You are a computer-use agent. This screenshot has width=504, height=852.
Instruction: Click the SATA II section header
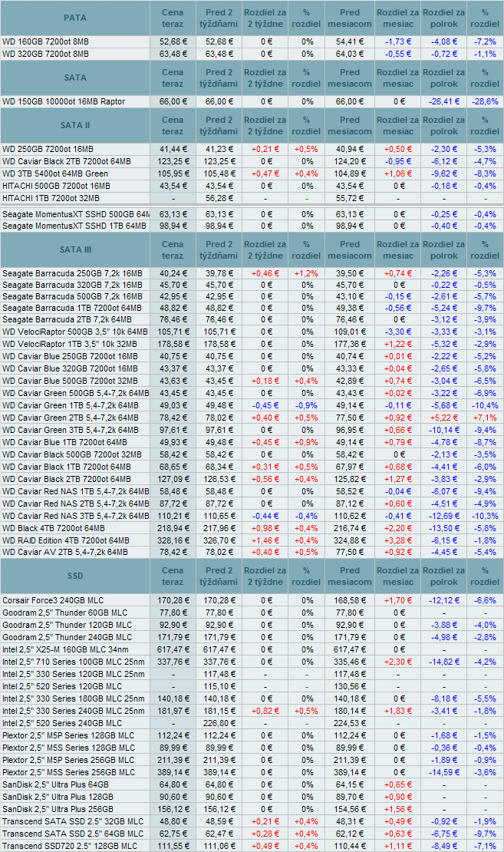pos(75,126)
